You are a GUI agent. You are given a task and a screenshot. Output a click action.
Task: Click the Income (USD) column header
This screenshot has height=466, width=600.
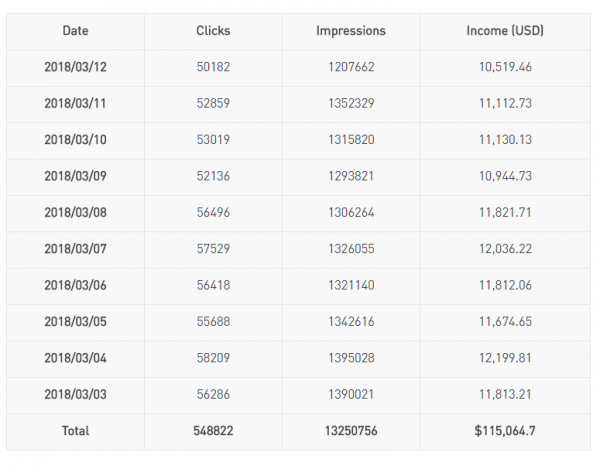click(505, 31)
